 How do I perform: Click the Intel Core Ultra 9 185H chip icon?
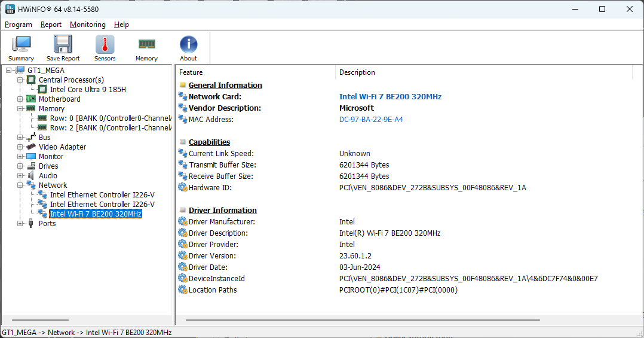[x=42, y=89]
